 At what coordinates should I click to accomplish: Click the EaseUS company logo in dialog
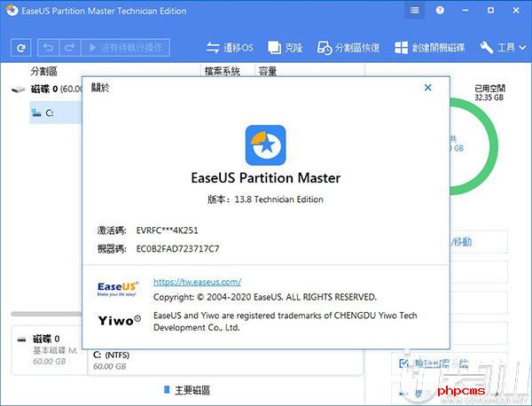point(117,289)
